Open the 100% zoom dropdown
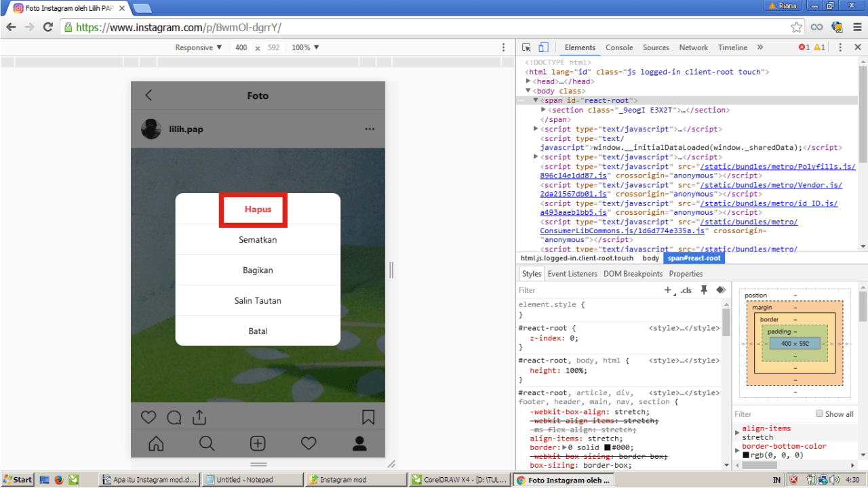The width and height of the screenshot is (868, 488). [x=305, y=47]
